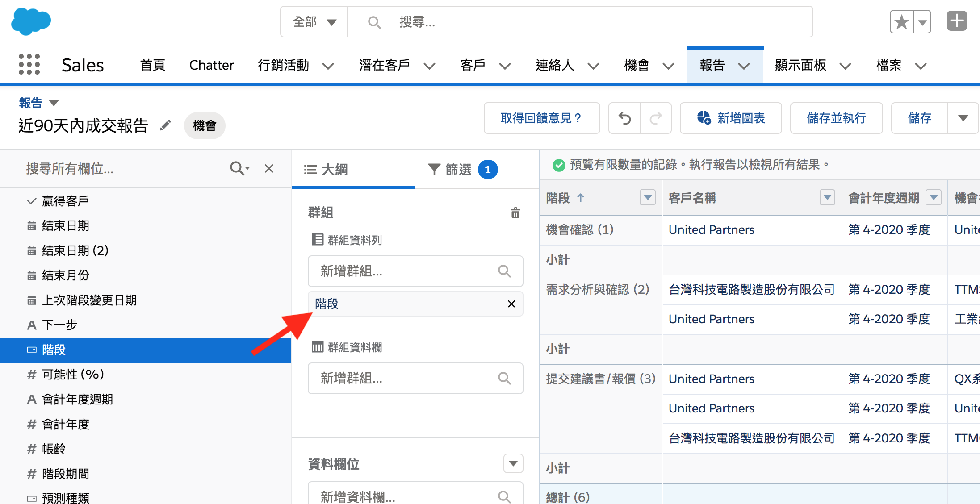
Task: Open the favorites list dropdown arrow
Action: (922, 21)
